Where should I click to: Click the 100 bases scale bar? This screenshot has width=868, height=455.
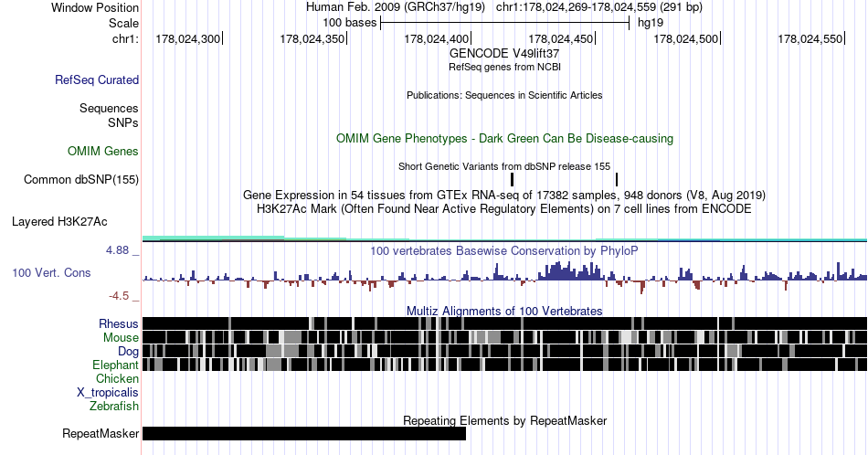pos(505,23)
